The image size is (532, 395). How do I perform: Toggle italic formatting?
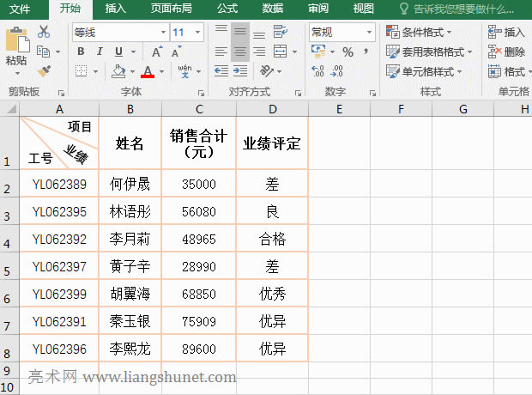pyautogui.click(x=100, y=52)
